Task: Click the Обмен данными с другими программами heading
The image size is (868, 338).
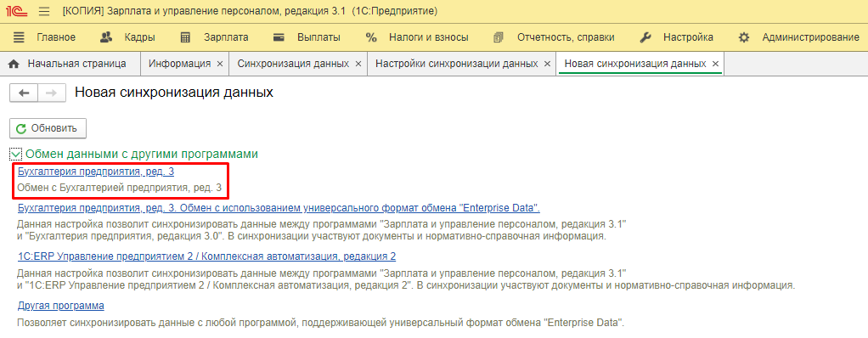Action: 142,154
